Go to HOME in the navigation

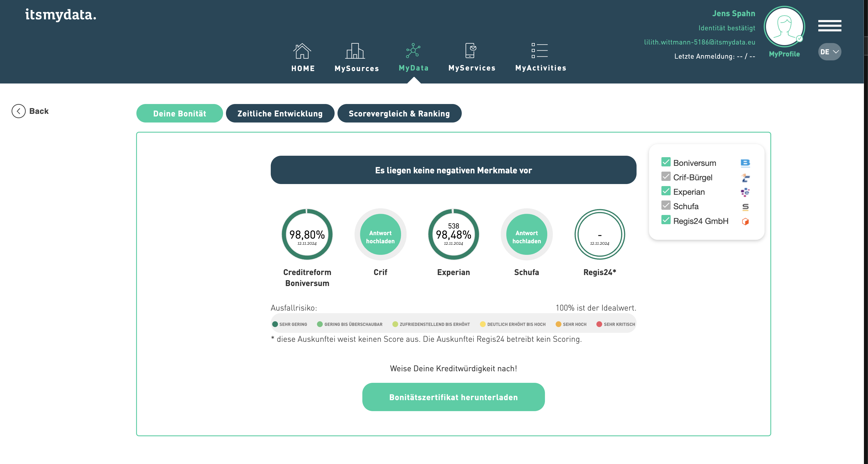[x=303, y=68]
